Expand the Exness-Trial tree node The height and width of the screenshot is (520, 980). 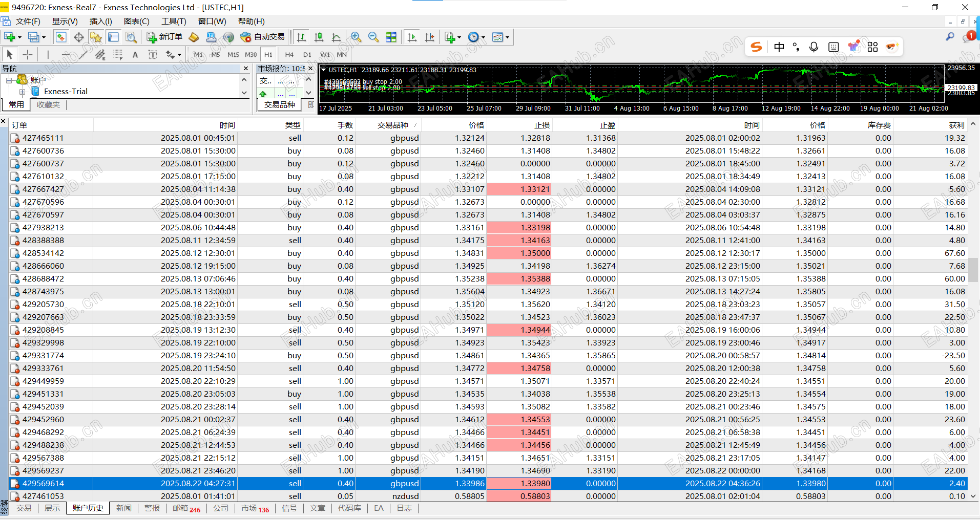(x=22, y=92)
